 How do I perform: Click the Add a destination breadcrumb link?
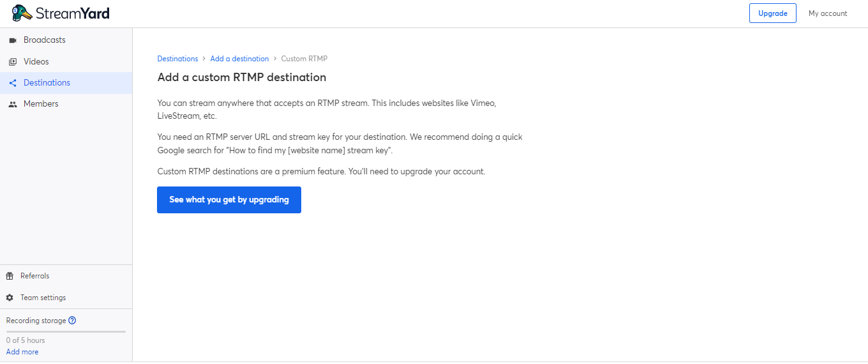pos(239,59)
